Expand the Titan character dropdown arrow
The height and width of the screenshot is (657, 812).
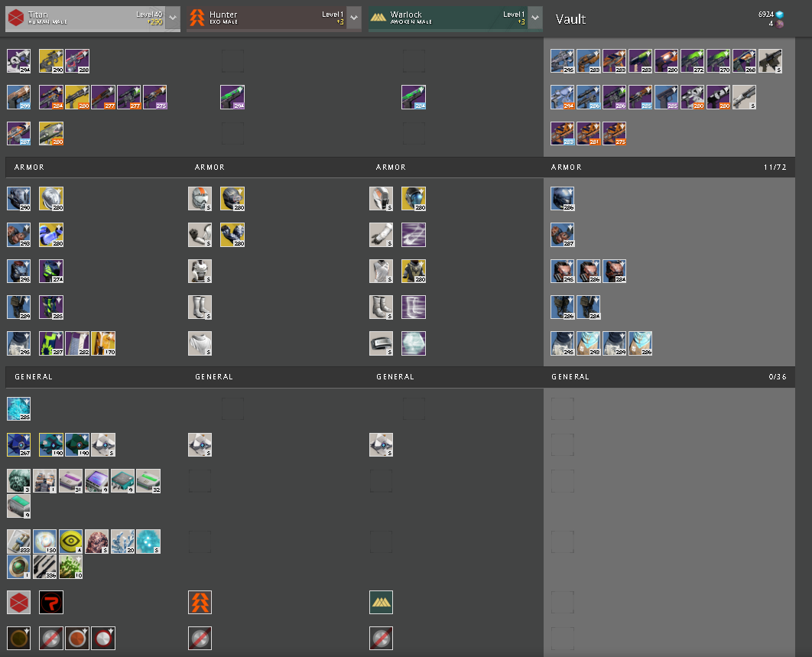173,18
